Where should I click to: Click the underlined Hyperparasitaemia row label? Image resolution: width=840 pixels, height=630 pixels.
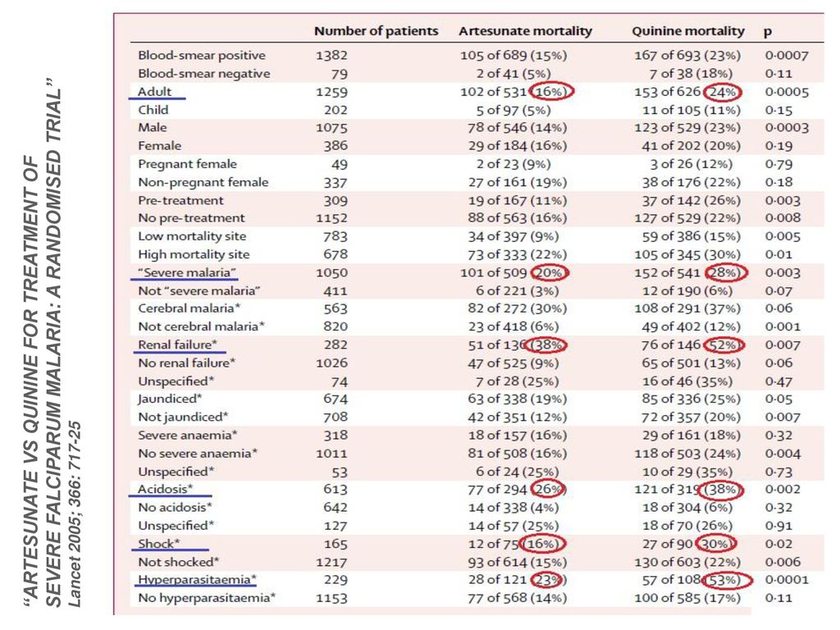197,580
